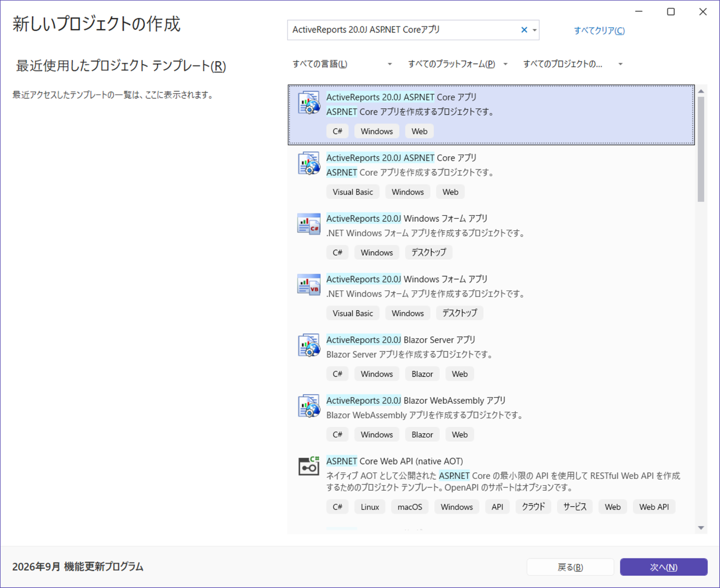Pick the ASP.NET Core Web API (native AOT) icon

pyautogui.click(x=308, y=466)
